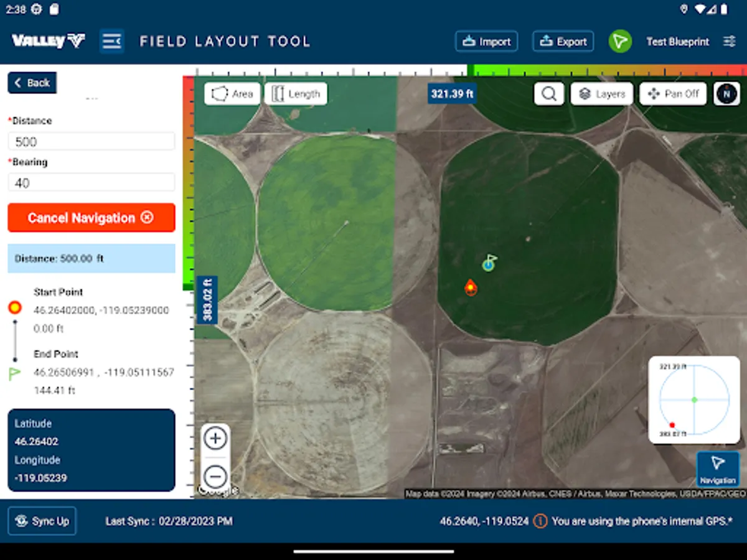The image size is (747, 560).
Task: Edit the Bearing input field
Action: coord(91,182)
